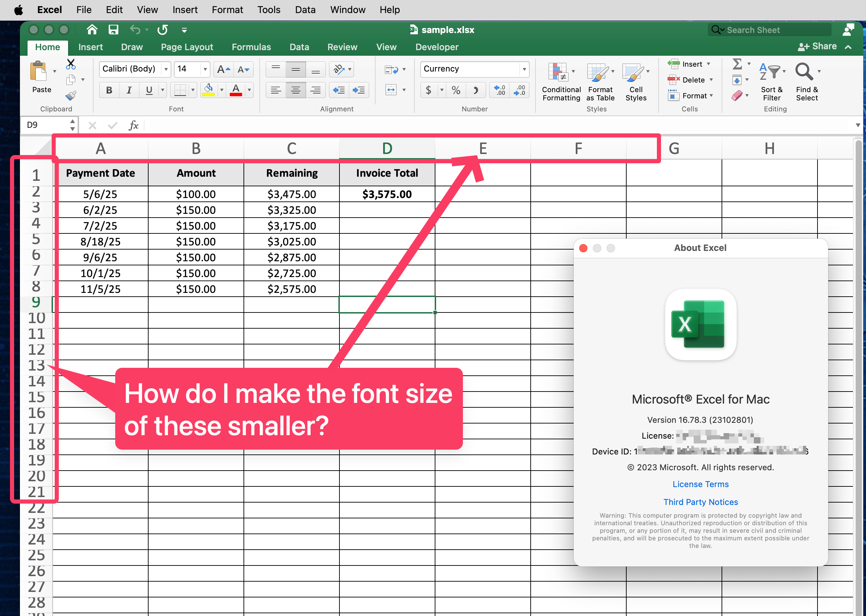
Task: Expand the Fill Color dropdown arrow
Action: pyautogui.click(x=221, y=90)
